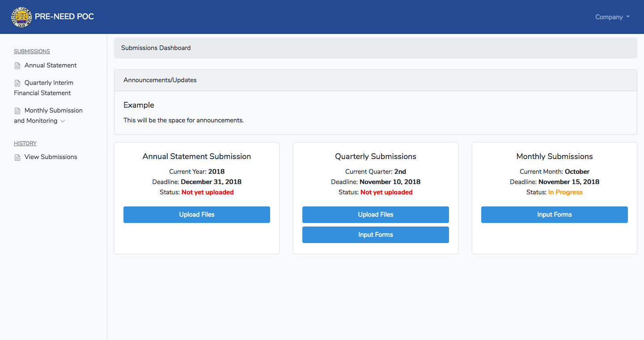Click the quarterly card 'Not yet uploaded' status
The image size is (644, 340).
pos(386,192)
